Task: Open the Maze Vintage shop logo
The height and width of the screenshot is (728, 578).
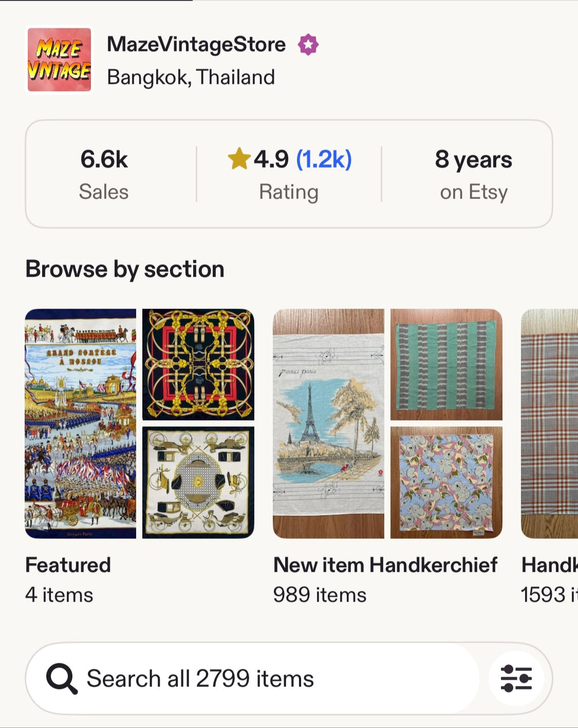Action: pos(60,60)
